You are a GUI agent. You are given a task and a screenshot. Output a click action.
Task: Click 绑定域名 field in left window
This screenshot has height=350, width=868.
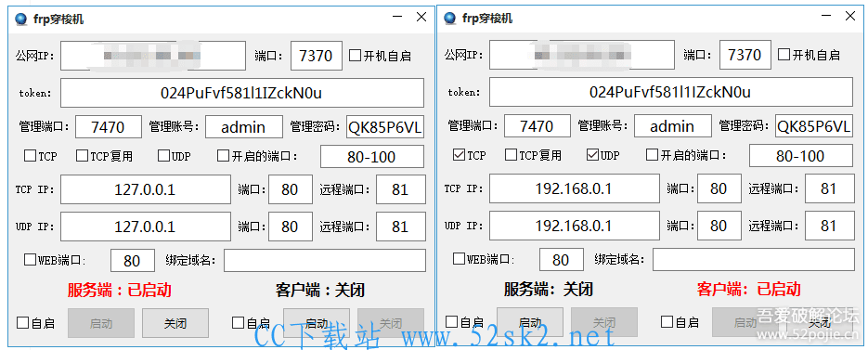(x=325, y=260)
